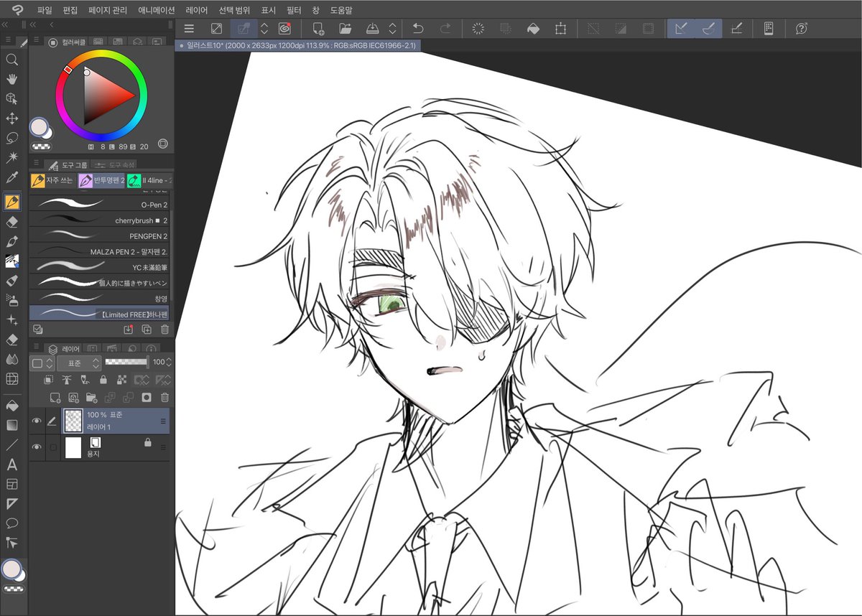Toggle snap to ruler command bar icon
The width and height of the screenshot is (862, 616).
[682, 29]
